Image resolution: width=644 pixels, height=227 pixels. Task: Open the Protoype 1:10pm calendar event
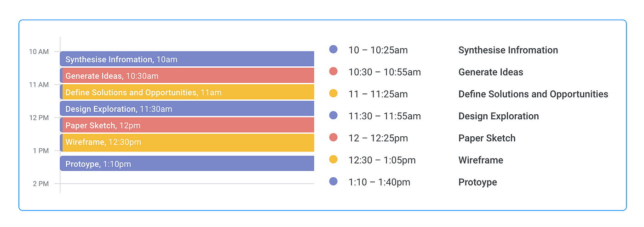tap(187, 163)
